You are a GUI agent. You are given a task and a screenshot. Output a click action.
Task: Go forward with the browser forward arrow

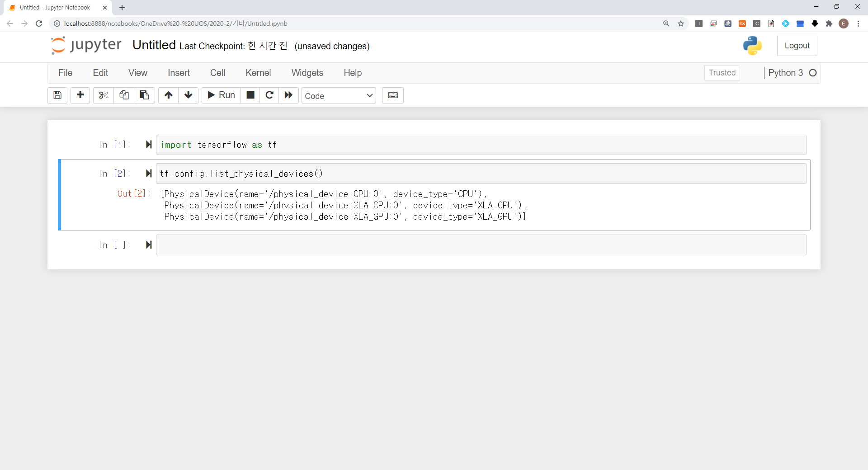24,23
